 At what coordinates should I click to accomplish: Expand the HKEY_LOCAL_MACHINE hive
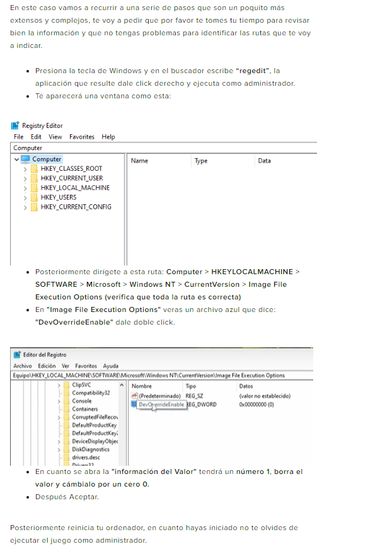(x=25, y=188)
